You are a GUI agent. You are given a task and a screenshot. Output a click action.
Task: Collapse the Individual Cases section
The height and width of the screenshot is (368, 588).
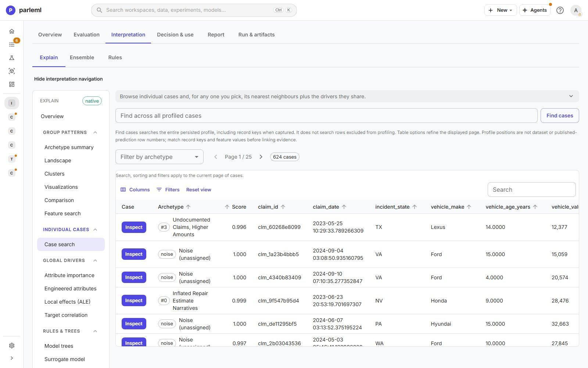95,230
